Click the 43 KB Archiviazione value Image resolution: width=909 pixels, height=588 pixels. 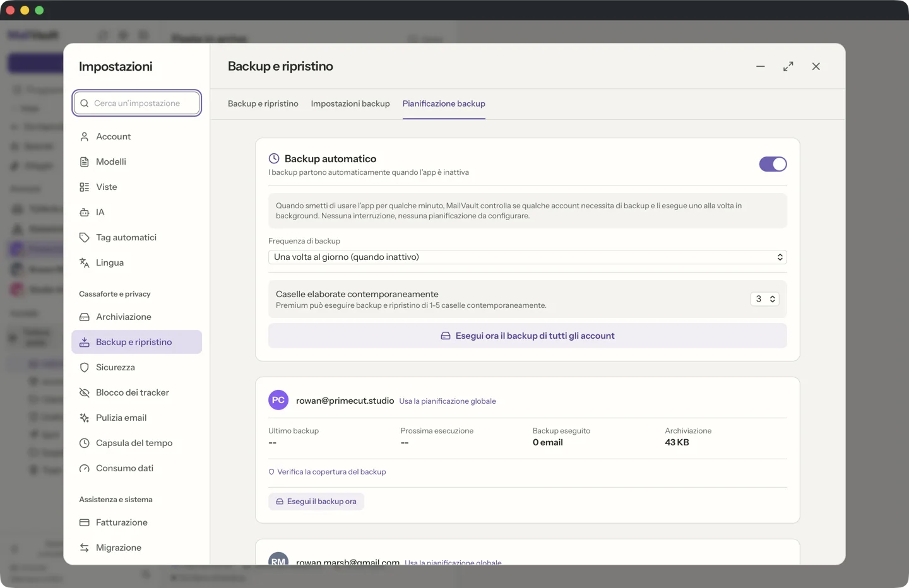click(x=677, y=442)
